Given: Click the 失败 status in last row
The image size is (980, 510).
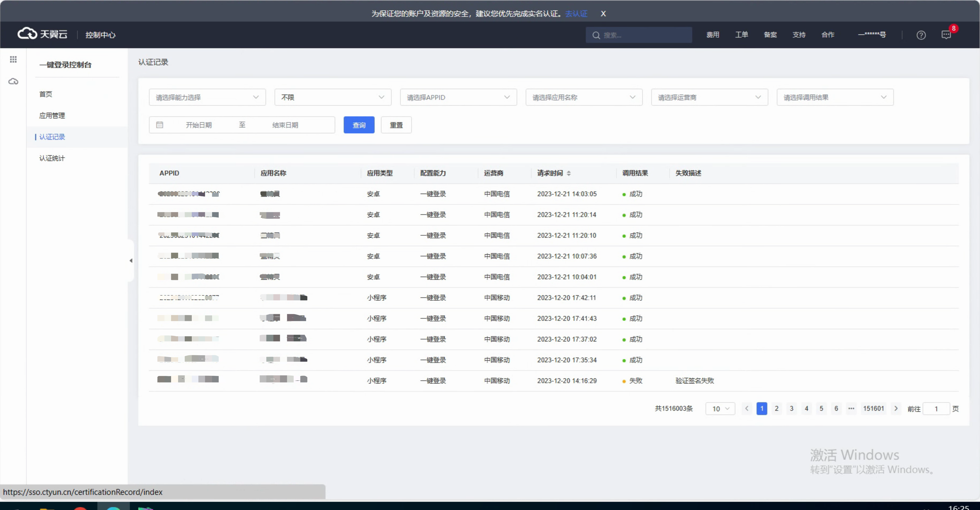Looking at the screenshot, I should click(636, 381).
